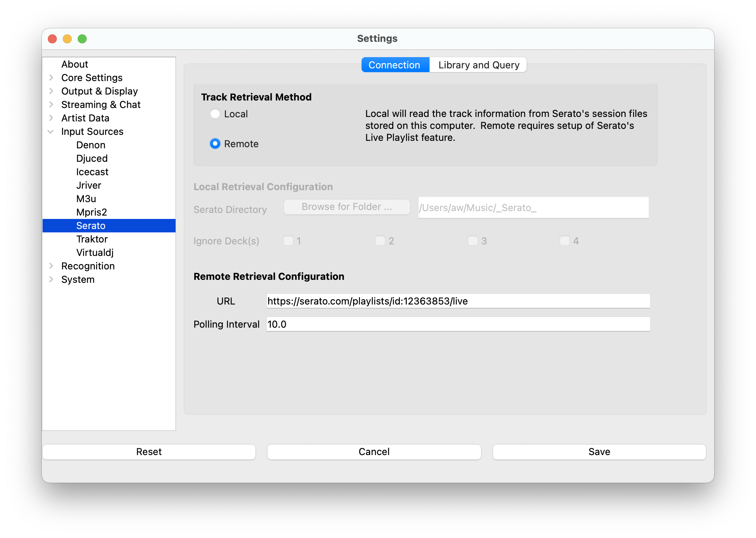The height and width of the screenshot is (538, 756).
Task: Click the Cancel button
Action: point(374,452)
